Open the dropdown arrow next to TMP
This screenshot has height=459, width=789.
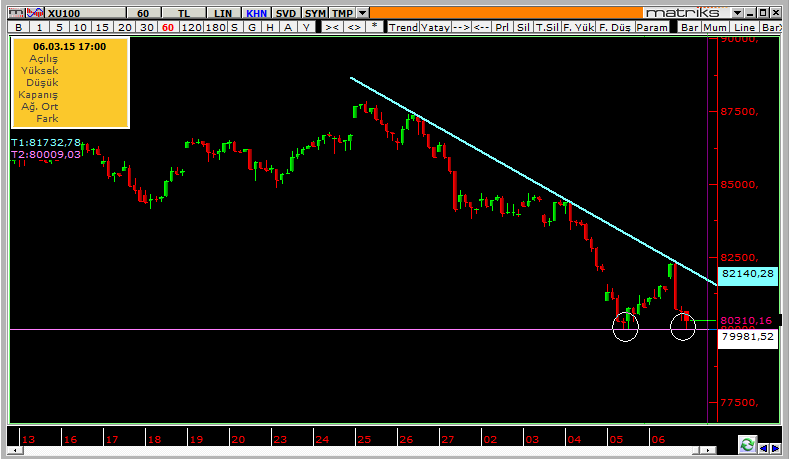362,13
